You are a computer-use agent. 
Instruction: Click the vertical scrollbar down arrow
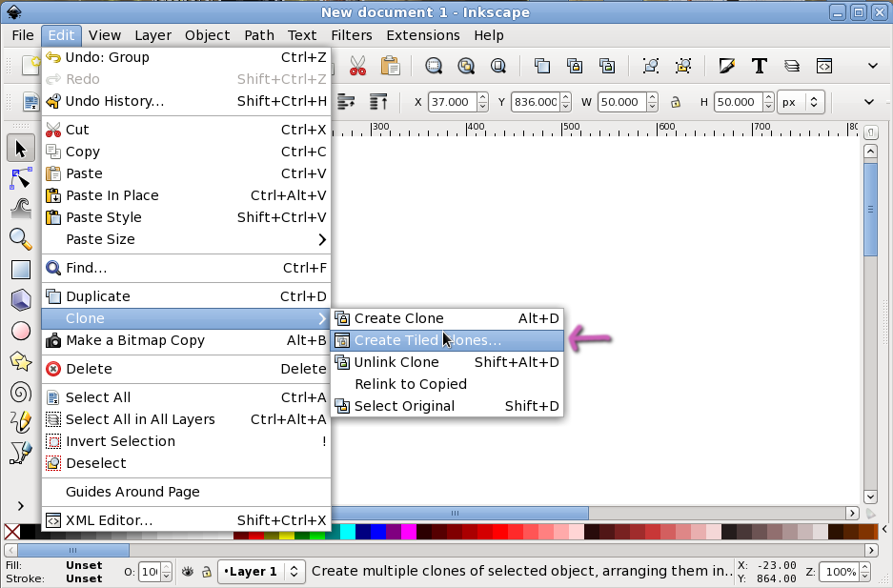pos(870,497)
